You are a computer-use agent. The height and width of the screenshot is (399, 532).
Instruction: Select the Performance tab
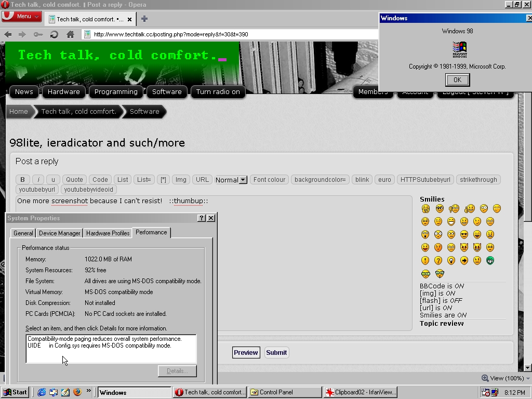coord(151,232)
